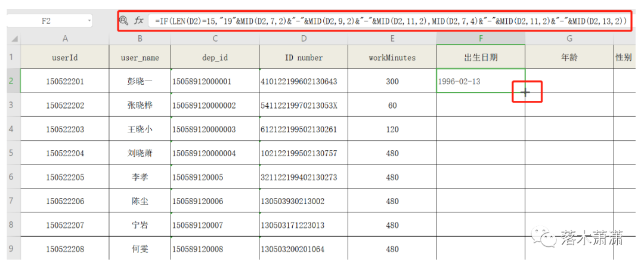644x266 pixels.
Task: Select cell containing 410122199602130643
Action: click(x=304, y=81)
